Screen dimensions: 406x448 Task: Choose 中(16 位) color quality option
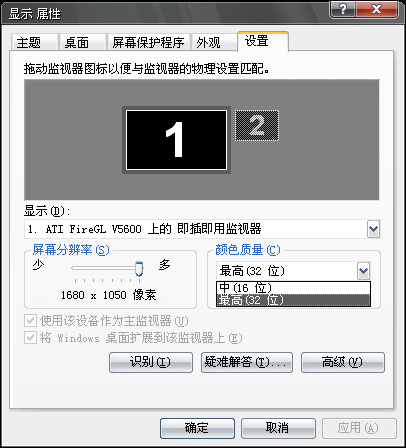point(293,288)
